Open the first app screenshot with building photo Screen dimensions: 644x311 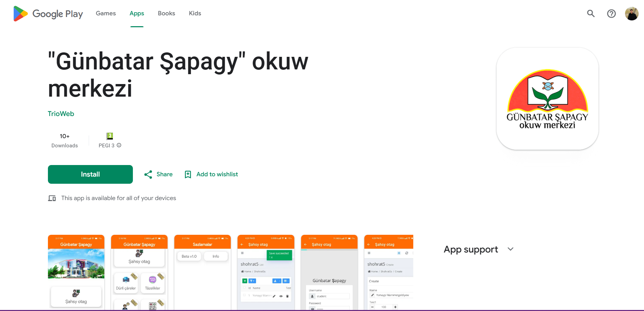point(76,272)
